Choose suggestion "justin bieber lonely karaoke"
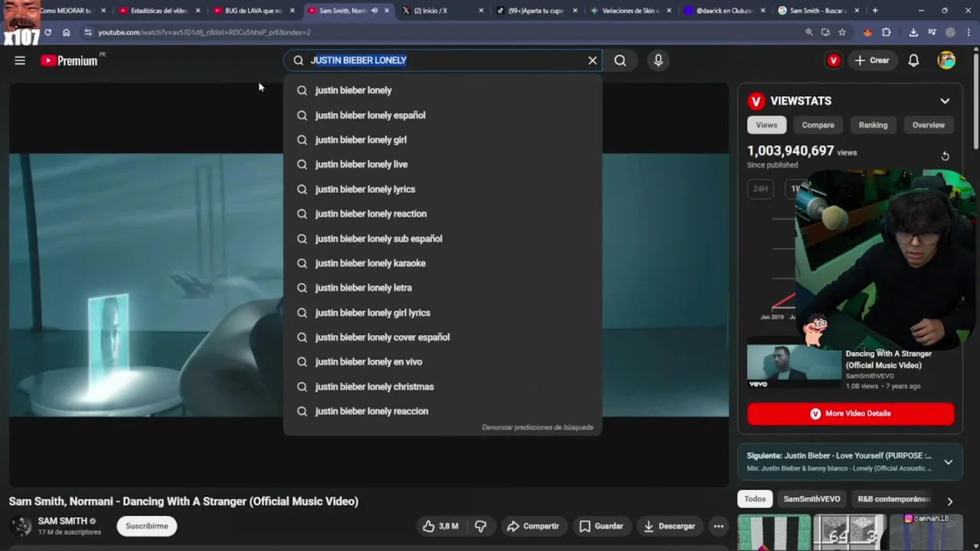The height and width of the screenshot is (551, 980). click(x=443, y=263)
